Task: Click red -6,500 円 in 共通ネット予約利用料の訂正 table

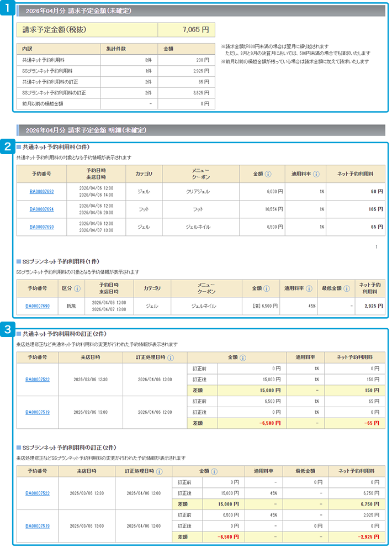Action: 270,423
